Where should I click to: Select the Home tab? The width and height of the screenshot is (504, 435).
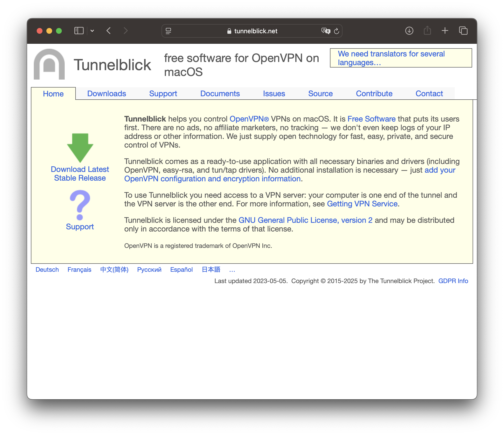pos(53,94)
